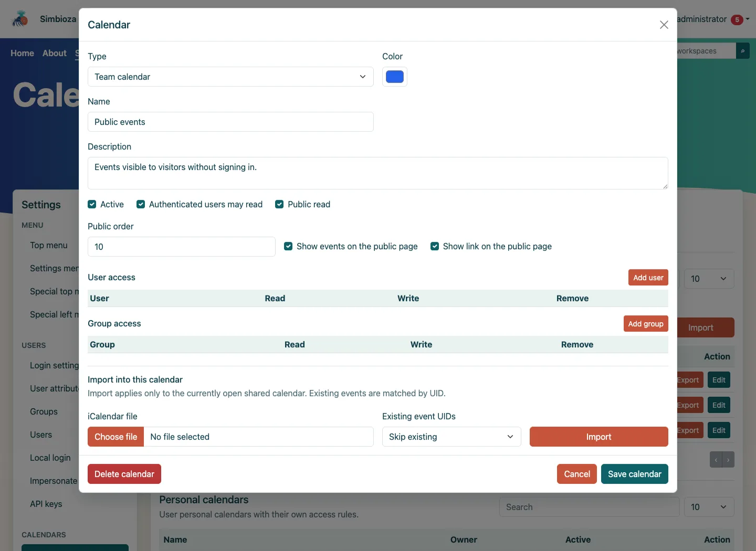The width and height of the screenshot is (756, 551).
Task: Close the Calendar dialog with X
Action: (664, 25)
